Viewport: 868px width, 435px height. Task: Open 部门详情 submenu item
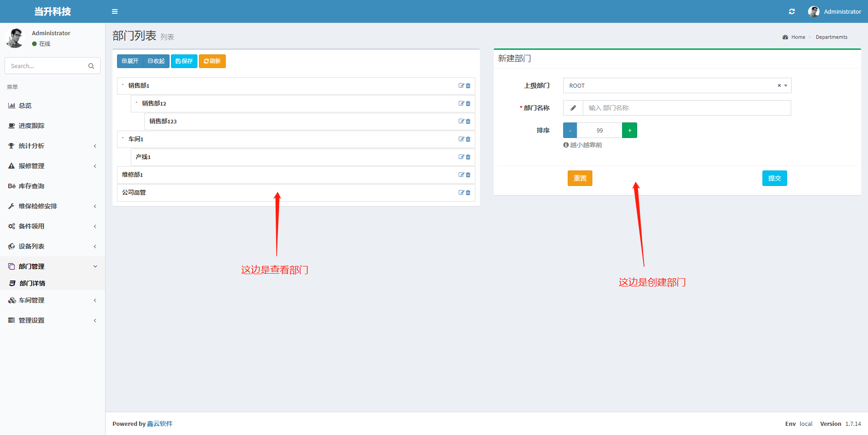point(32,283)
